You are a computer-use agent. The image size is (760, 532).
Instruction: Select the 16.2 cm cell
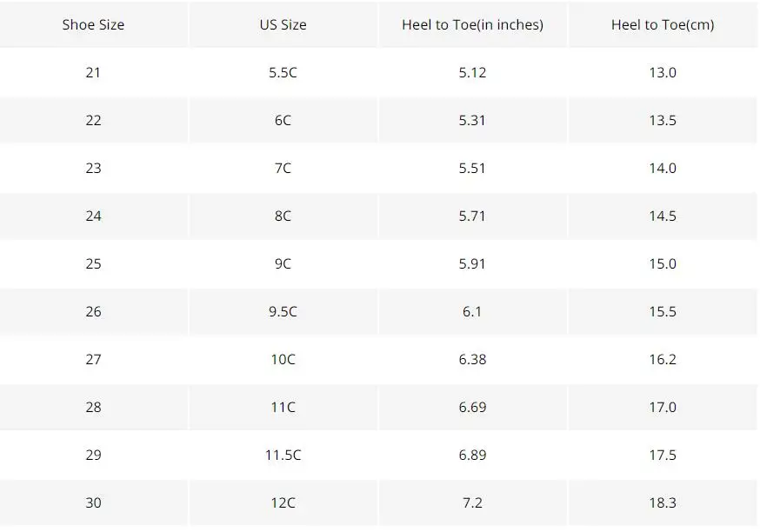pos(663,360)
